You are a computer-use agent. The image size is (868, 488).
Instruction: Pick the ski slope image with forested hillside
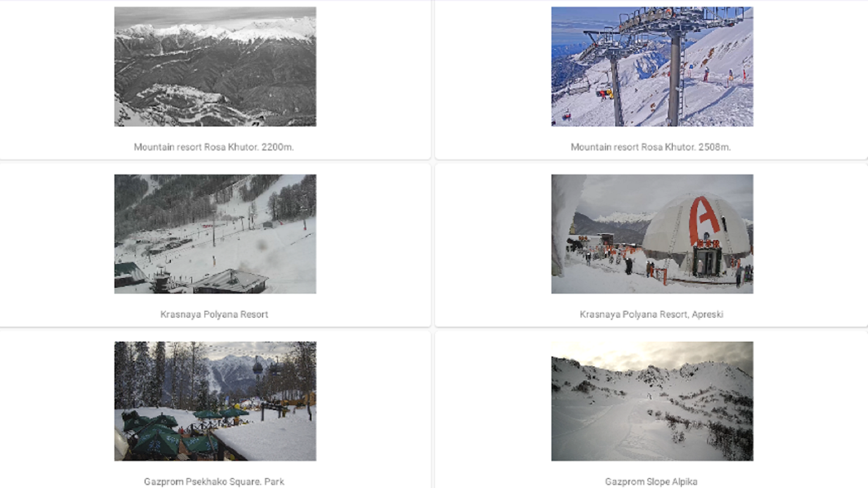pyautogui.click(x=215, y=234)
